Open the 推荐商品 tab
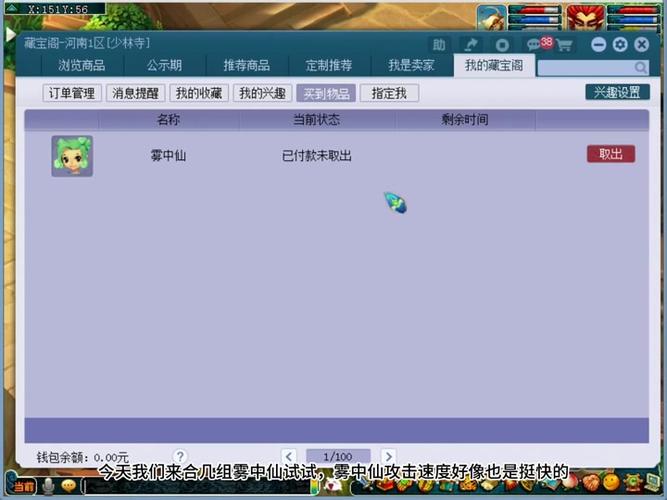This screenshot has height=500, width=667. (247, 65)
